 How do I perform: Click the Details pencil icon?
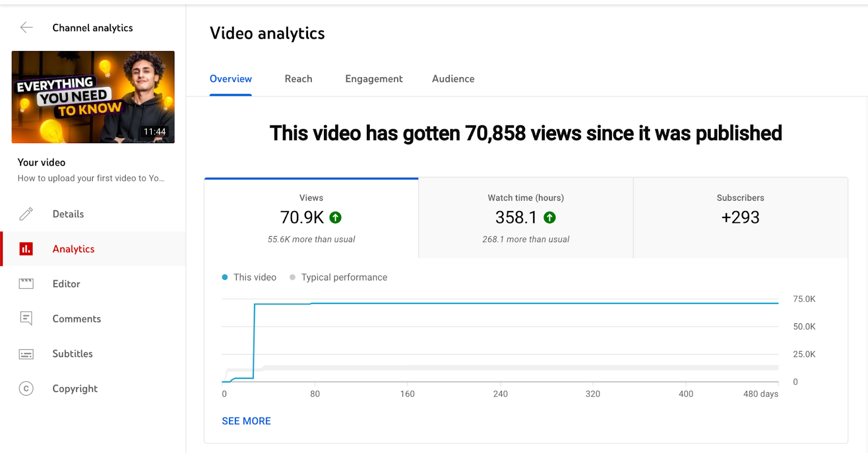point(26,214)
